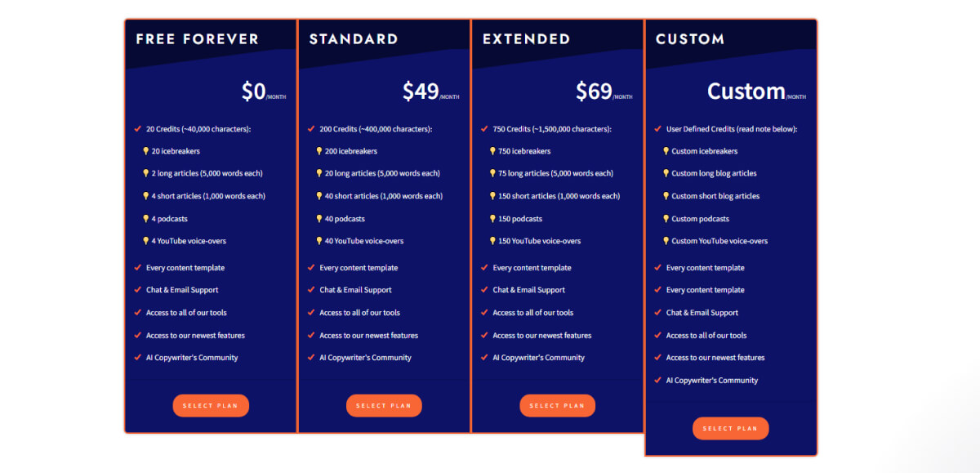Click lightbulb icon beside 75 long articles

(492, 173)
